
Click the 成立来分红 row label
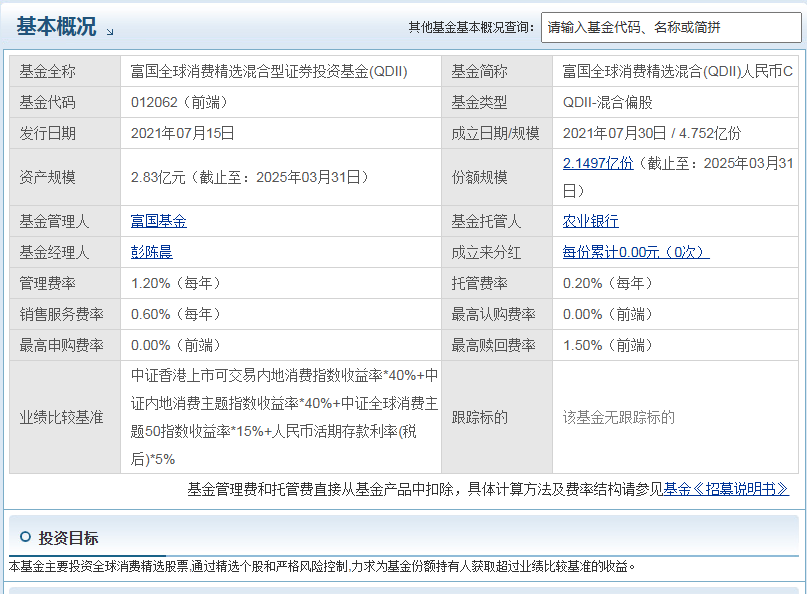[x=486, y=252]
